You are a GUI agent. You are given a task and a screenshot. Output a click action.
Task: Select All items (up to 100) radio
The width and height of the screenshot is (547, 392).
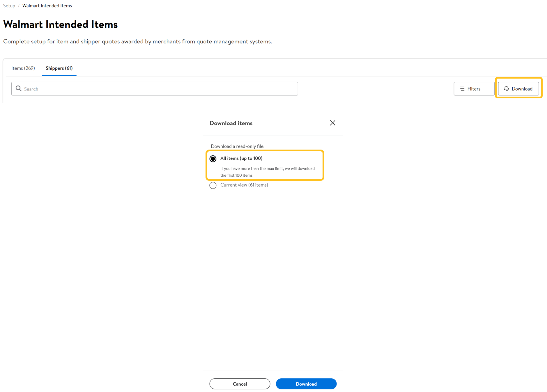click(213, 159)
